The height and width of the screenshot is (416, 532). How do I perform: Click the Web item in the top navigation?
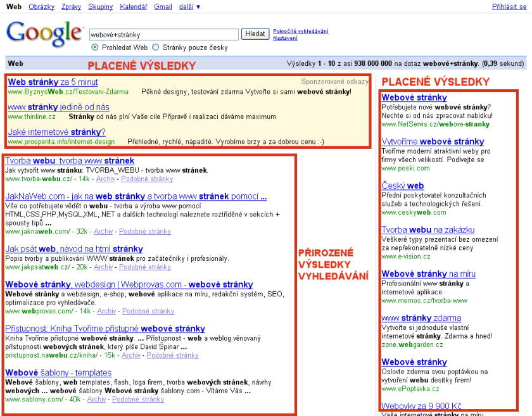coord(14,7)
